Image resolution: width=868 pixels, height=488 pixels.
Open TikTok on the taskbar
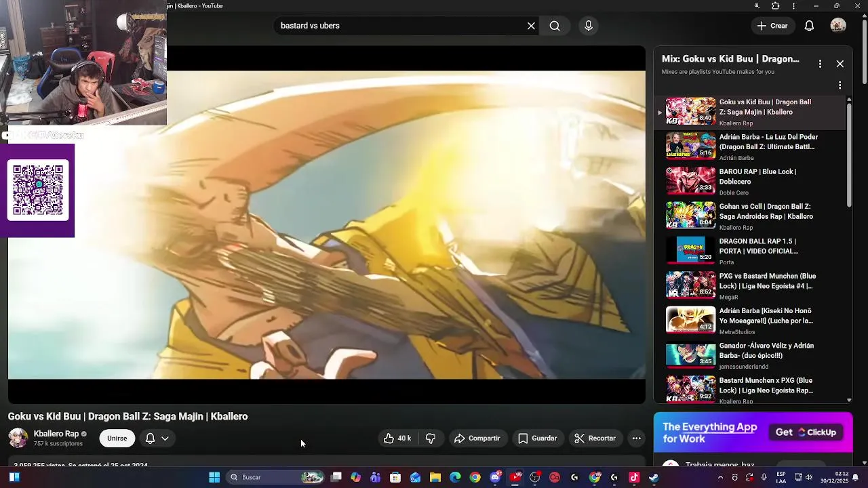(x=634, y=477)
